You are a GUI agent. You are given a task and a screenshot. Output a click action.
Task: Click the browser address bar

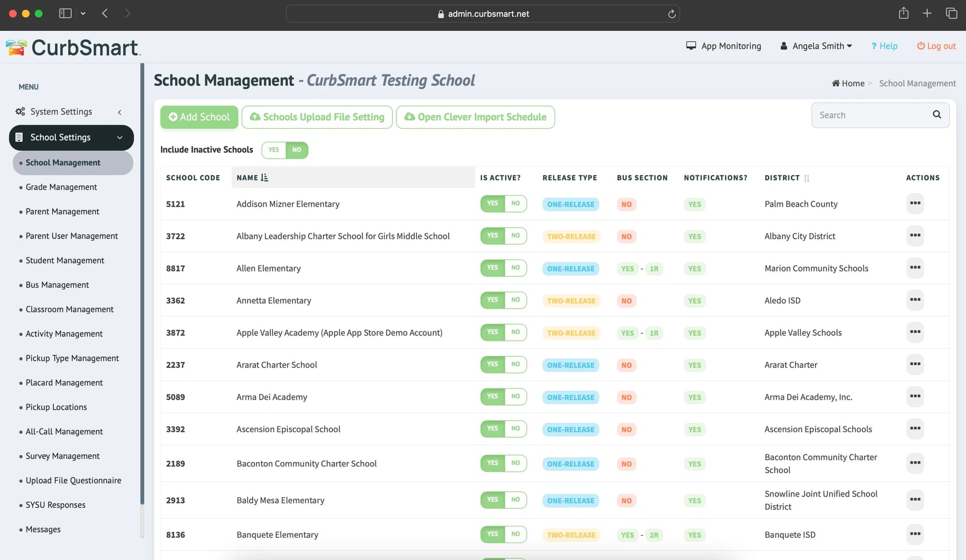click(482, 14)
